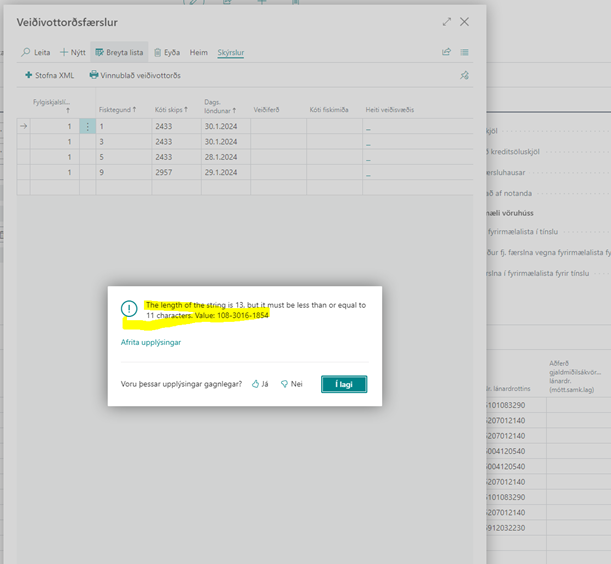611x564 pixels.
Task: Click the pin icon on the action bar
Action: [x=463, y=75]
